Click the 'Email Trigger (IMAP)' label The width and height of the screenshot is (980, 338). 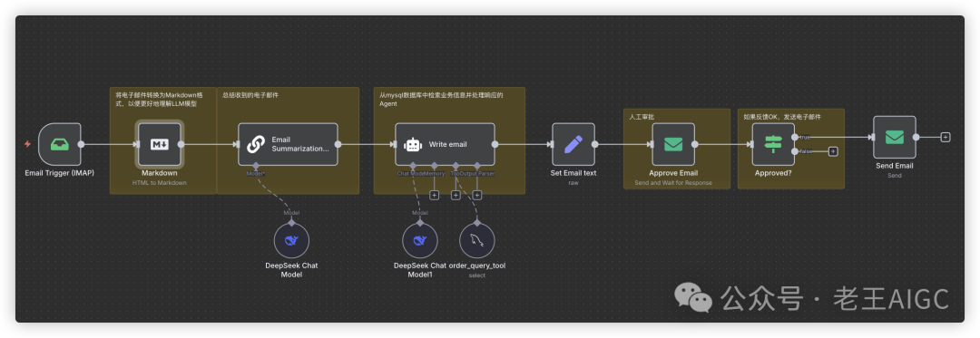tap(59, 173)
